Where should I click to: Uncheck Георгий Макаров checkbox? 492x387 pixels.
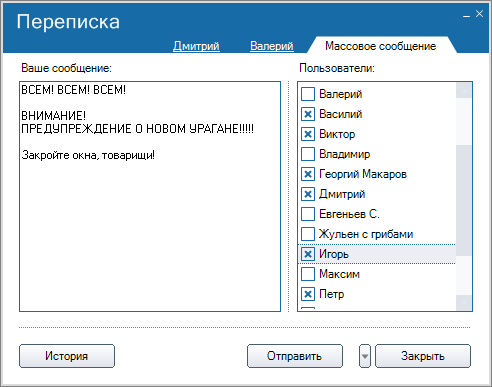click(x=308, y=174)
